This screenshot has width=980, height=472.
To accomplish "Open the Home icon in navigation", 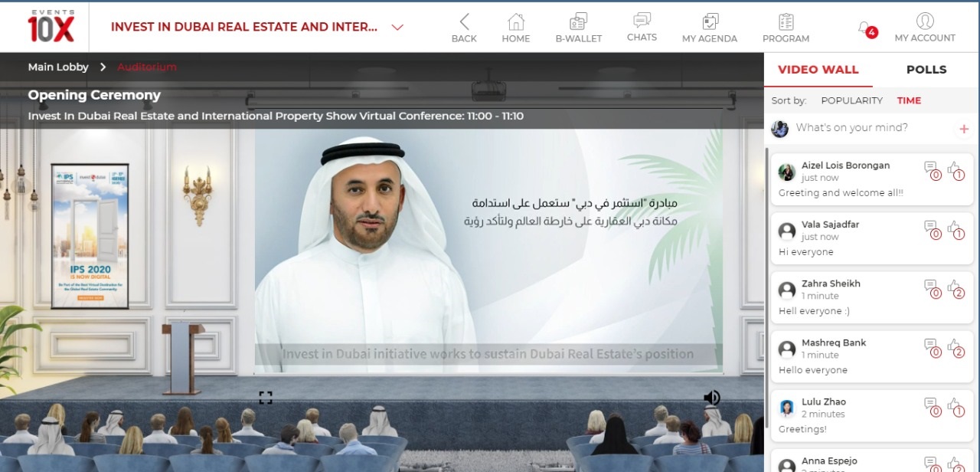I will (x=515, y=21).
